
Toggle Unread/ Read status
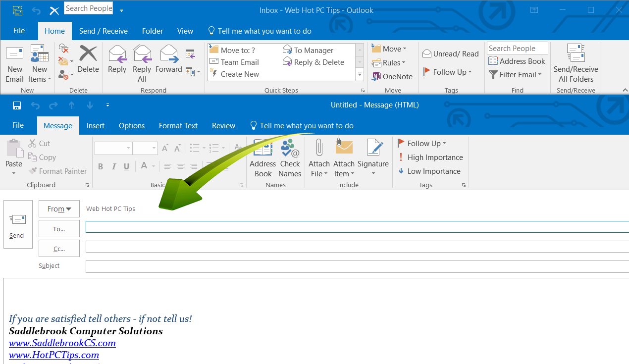pyautogui.click(x=451, y=53)
